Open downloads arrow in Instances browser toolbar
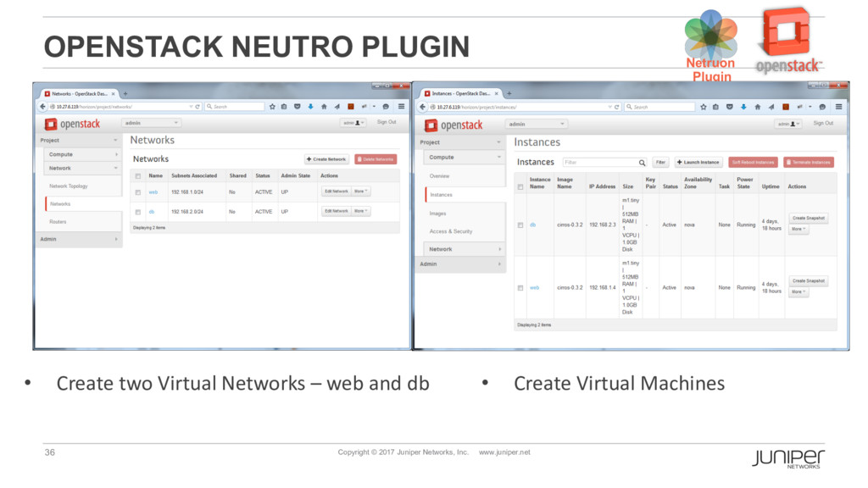This screenshot has height=488, width=868. pos(743,107)
